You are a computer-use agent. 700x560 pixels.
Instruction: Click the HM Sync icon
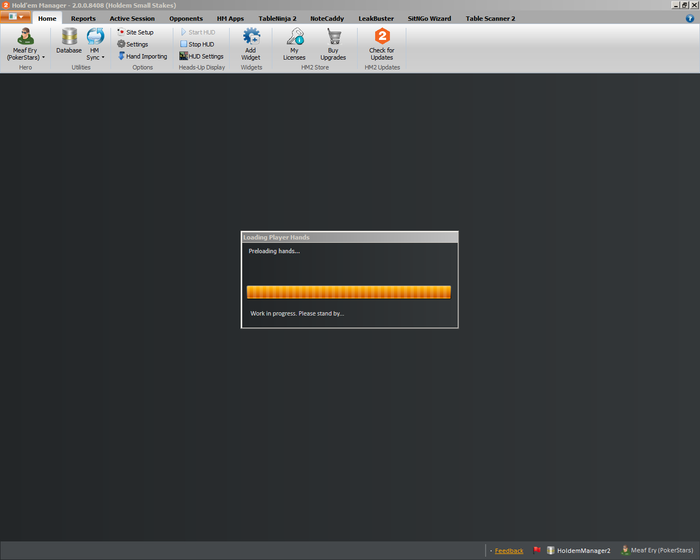(95, 37)
